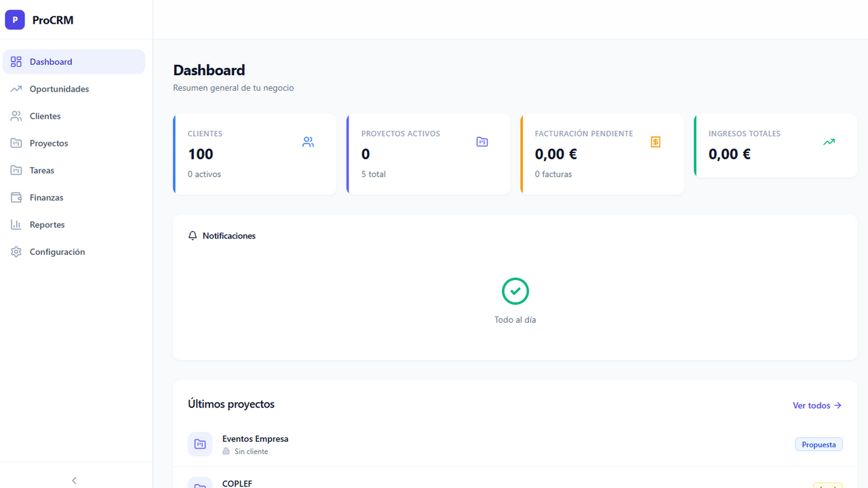
Task: Open the Clientes section
Action: coord(74,116)
